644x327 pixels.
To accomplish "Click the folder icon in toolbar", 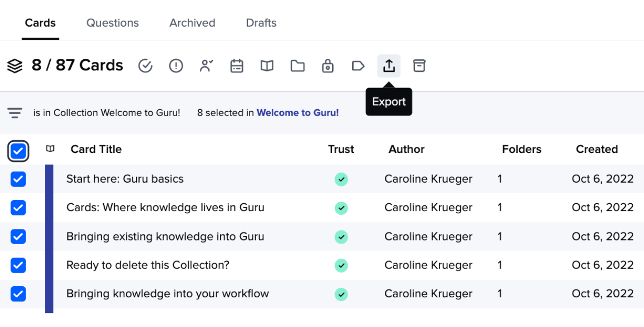I will (x=298, y=66).
